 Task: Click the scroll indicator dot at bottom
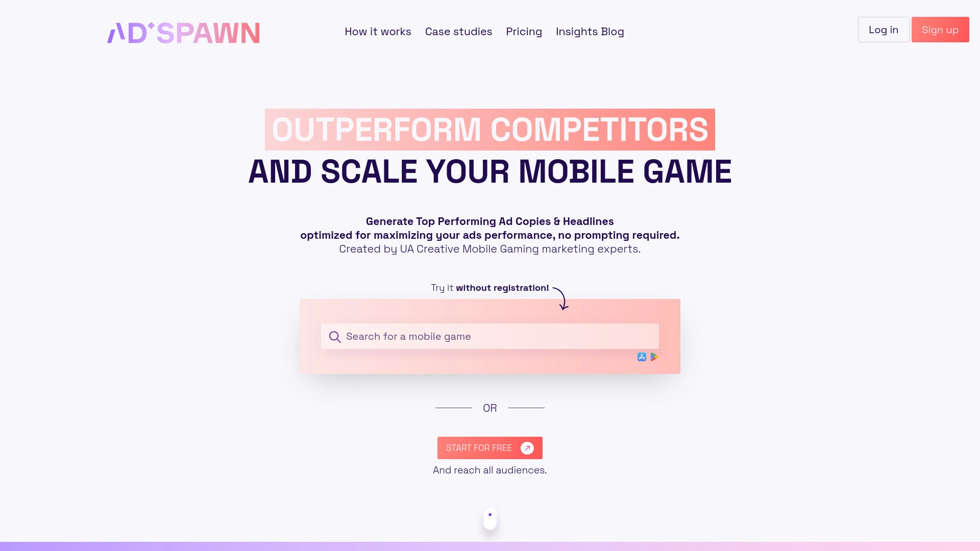coord(490,515)
